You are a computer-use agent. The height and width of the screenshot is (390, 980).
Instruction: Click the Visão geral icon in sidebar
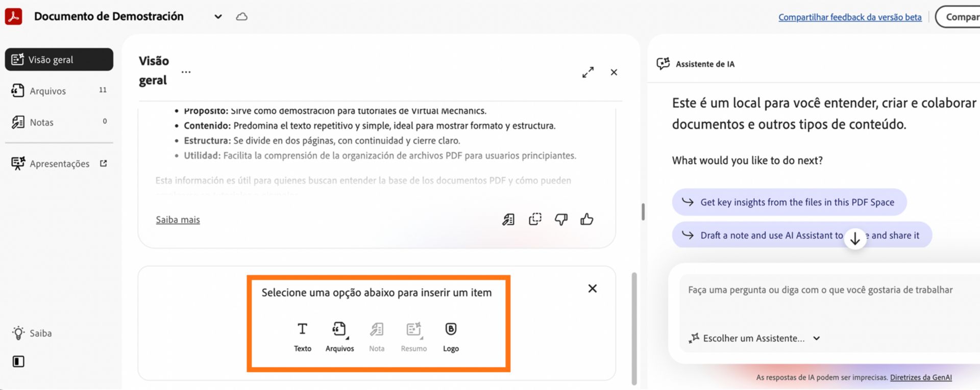[x=18, y=59]
